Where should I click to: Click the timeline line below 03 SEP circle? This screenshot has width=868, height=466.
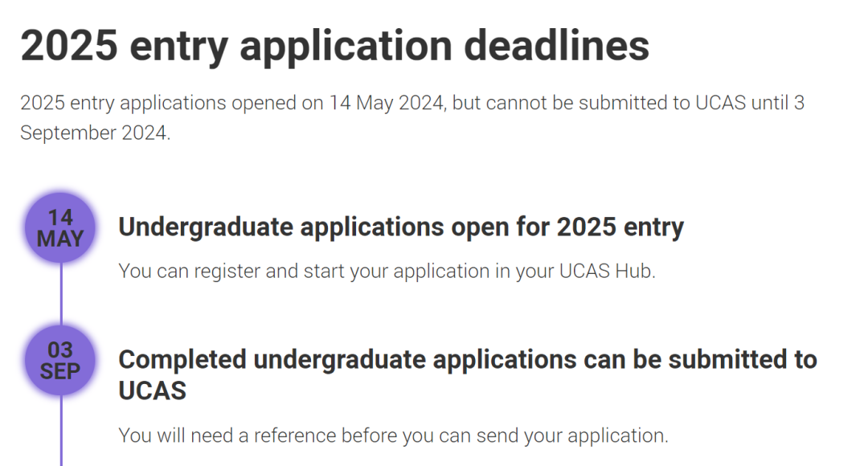pyautogui.click(x=61, y=431)
